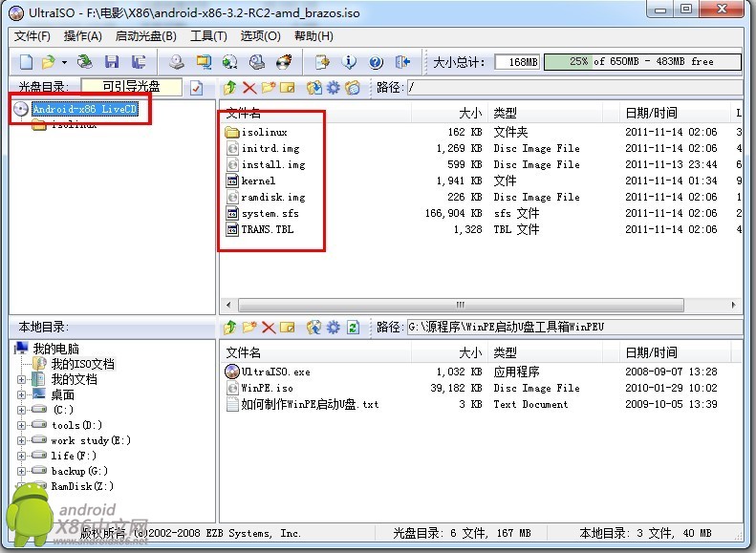The image size is (756, 553).
Task: Sort ISO file list by 大小 header
Action: click(449, 114)
